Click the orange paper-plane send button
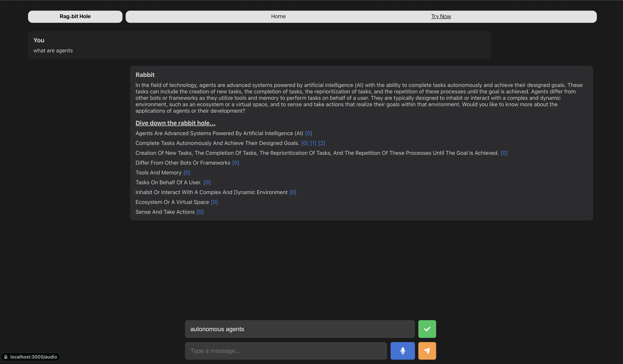 click(427, 351)
